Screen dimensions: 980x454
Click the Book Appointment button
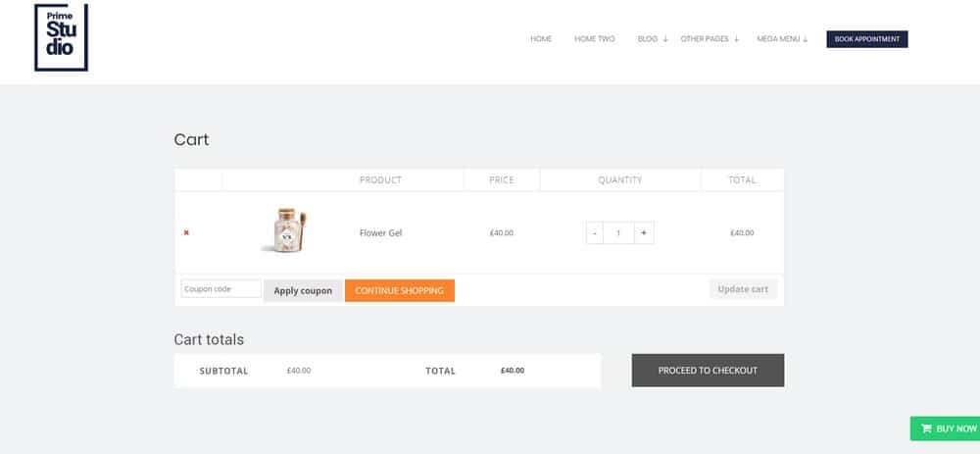click(x=867, y=39)
